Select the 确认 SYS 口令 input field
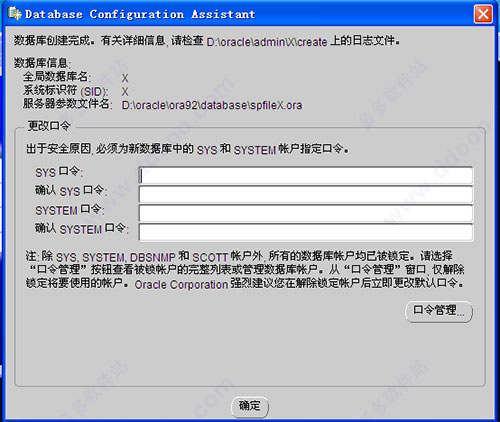This screenshot has width=500, height=422. coord(306,194)
